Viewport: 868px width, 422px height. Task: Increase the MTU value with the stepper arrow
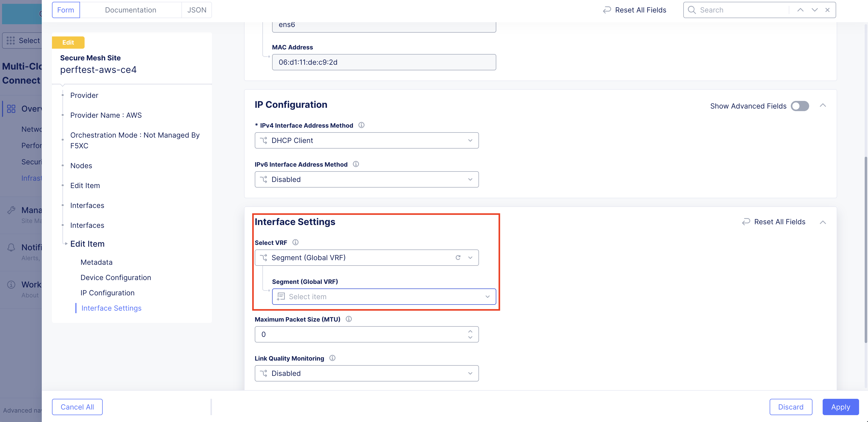tap(470, 331)
